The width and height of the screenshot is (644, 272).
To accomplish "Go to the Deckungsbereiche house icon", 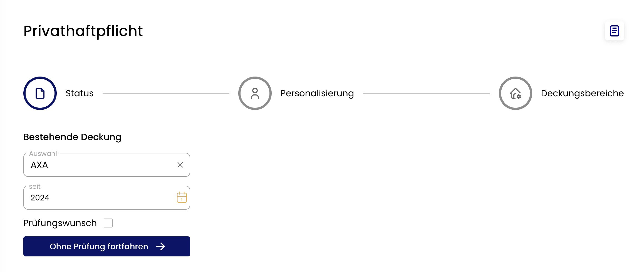I will 515,93.
